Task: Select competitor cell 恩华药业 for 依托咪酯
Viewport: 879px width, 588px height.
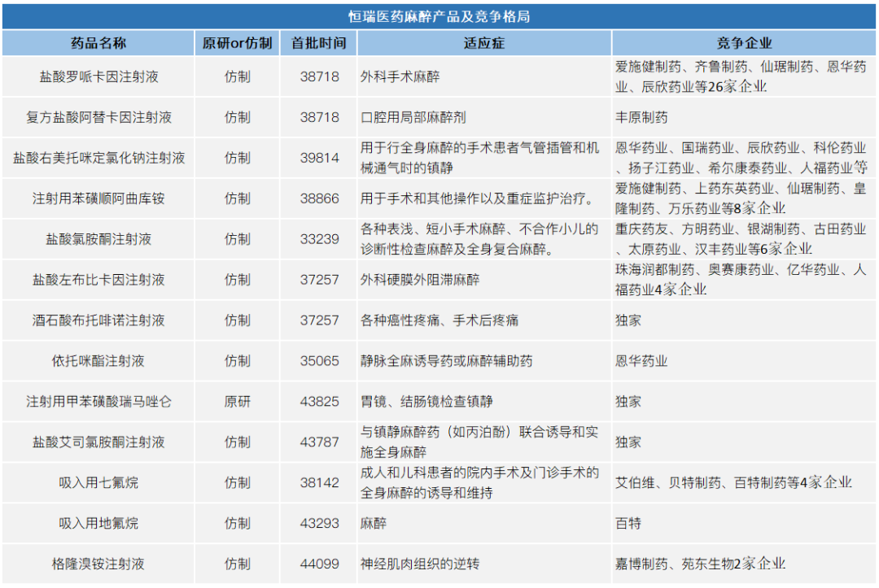Action: pyautogui.click(x=641, y=361)
